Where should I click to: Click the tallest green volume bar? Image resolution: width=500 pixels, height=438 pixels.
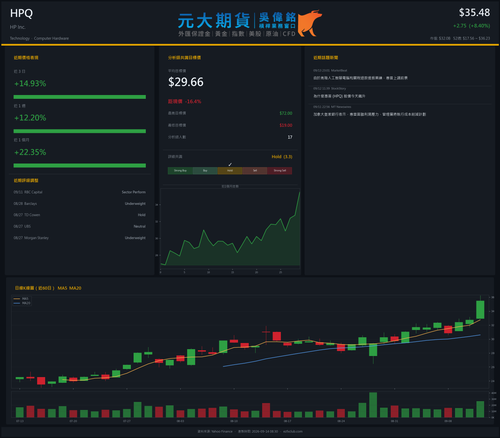(x=373, y=405)
